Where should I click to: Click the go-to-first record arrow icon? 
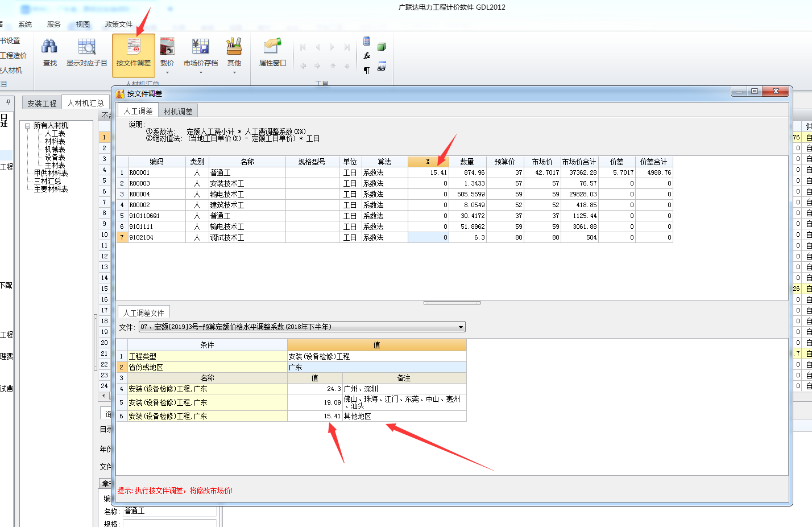(303, 47)
